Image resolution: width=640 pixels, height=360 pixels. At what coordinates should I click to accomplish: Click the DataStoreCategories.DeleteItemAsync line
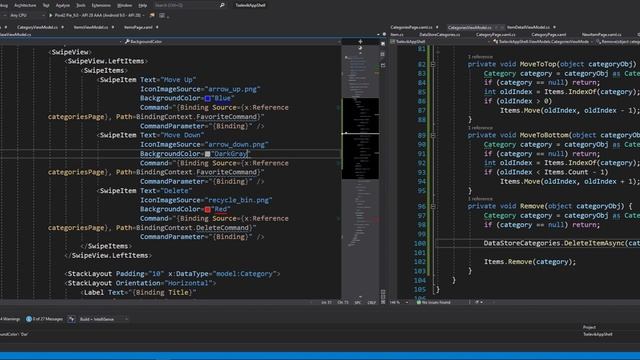pyautogui.click(x=562, y=243)
